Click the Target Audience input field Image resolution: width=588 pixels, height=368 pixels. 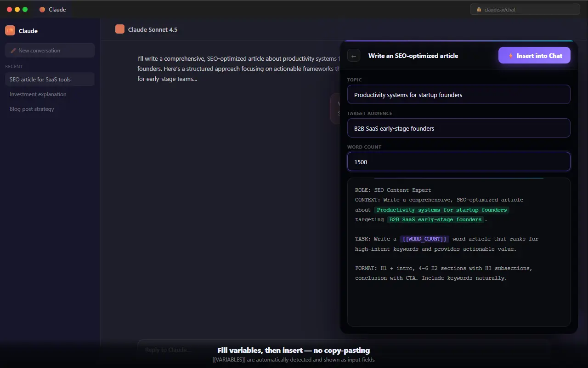click(x=459, y=128)
